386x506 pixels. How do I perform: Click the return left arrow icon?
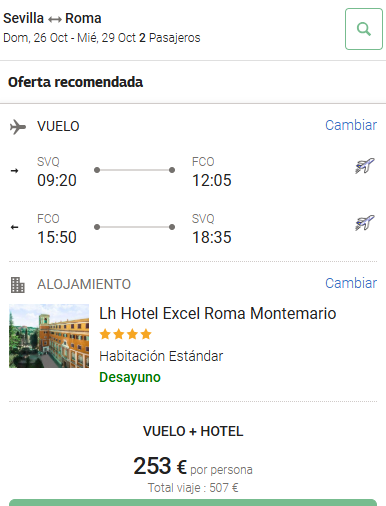(x=14, y=227)
